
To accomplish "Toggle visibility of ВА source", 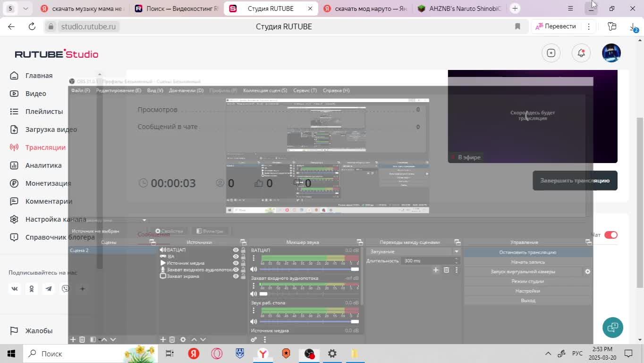I will click(236, 257).
